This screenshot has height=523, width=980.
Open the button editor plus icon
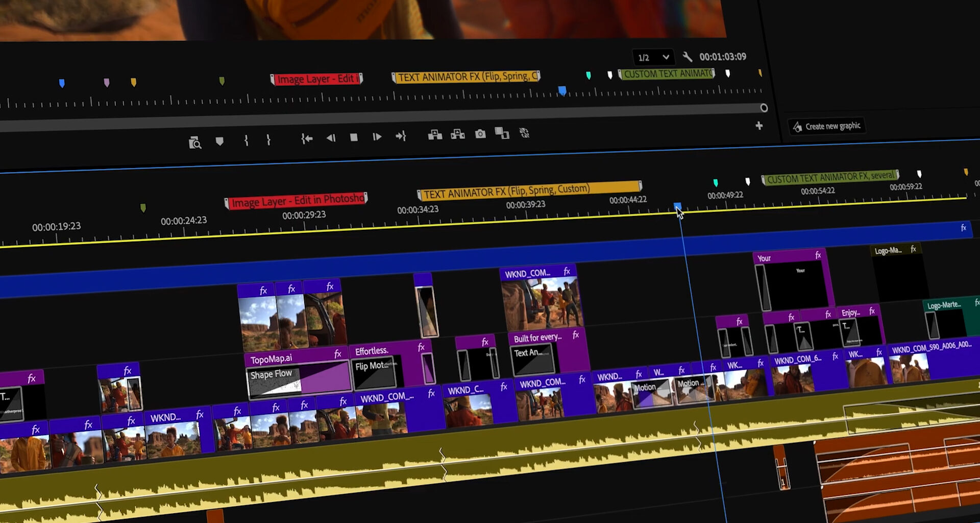coord(759,126)
